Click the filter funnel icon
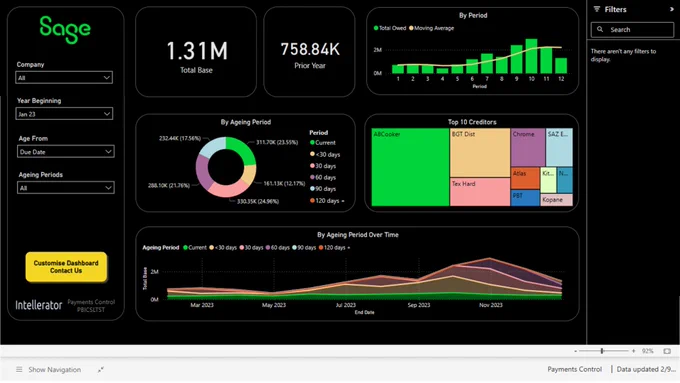The width and height of the screenshot is (680, 383). click(597, 9)
